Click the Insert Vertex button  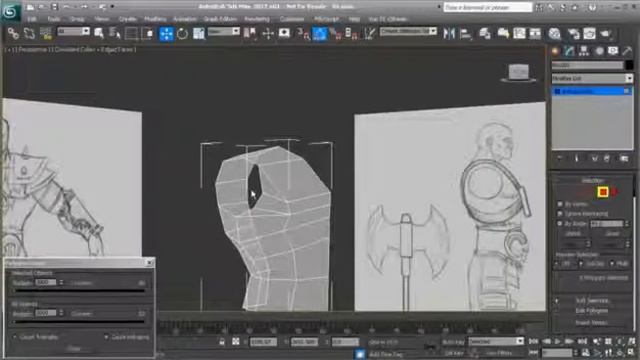click(591, 322)
